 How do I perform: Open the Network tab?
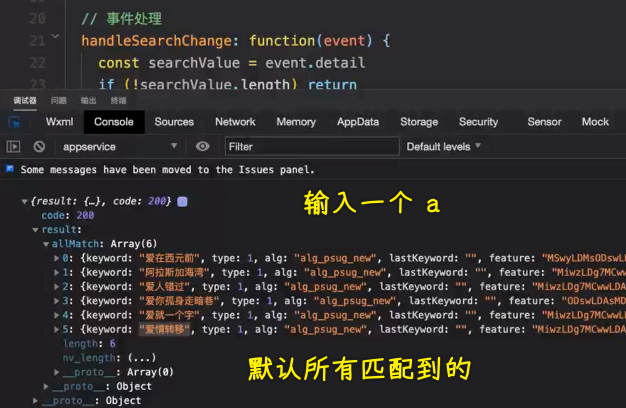[235, 122]
